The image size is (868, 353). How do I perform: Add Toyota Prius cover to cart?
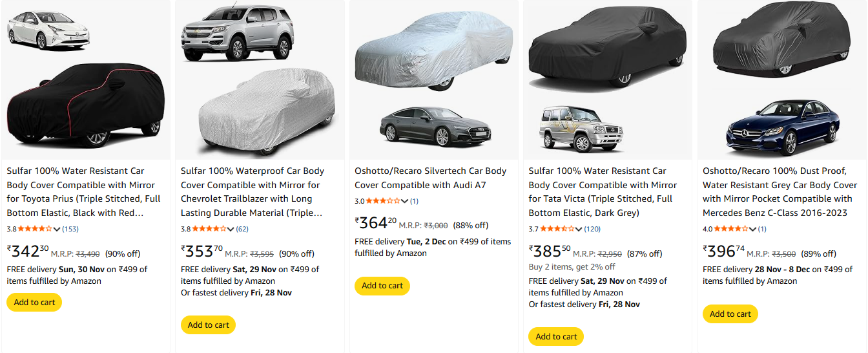click(34, 302)
